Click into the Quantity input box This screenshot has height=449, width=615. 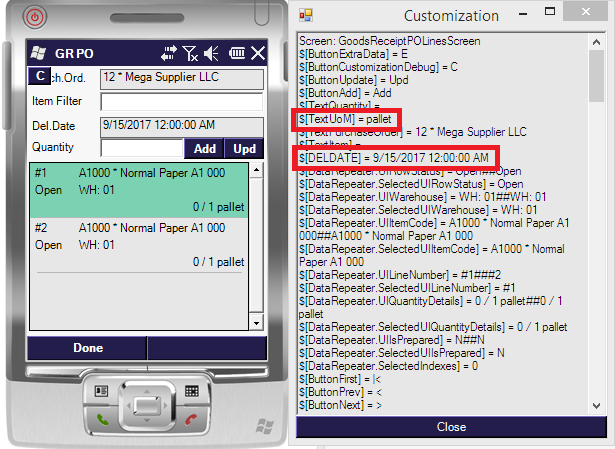[x=142, y=149]
